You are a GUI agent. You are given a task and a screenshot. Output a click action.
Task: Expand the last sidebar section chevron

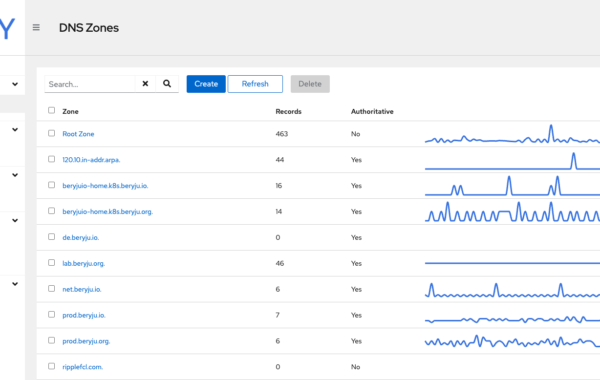[x=15, y=284]
